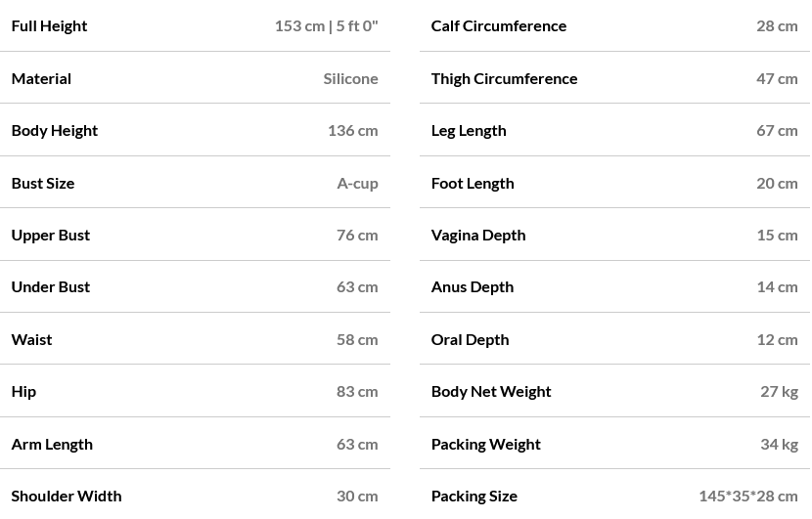Click the Body Height row label
The image size is (812, 519).
[55, 130]
